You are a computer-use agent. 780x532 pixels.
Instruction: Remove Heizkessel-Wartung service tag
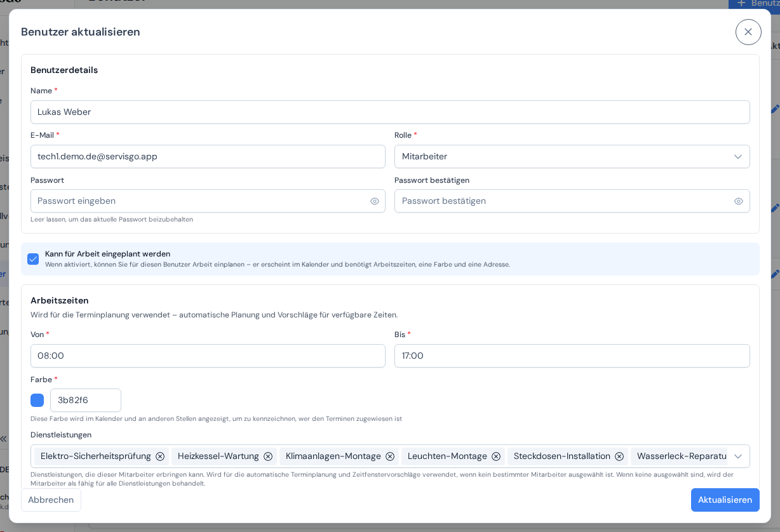(268, 456)
